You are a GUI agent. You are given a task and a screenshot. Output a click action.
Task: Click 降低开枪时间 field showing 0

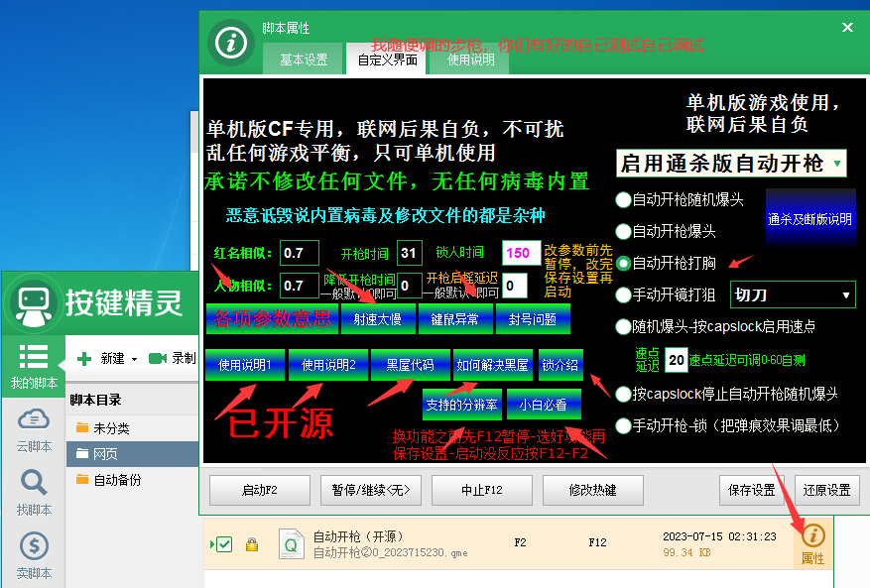click(410, 286)
